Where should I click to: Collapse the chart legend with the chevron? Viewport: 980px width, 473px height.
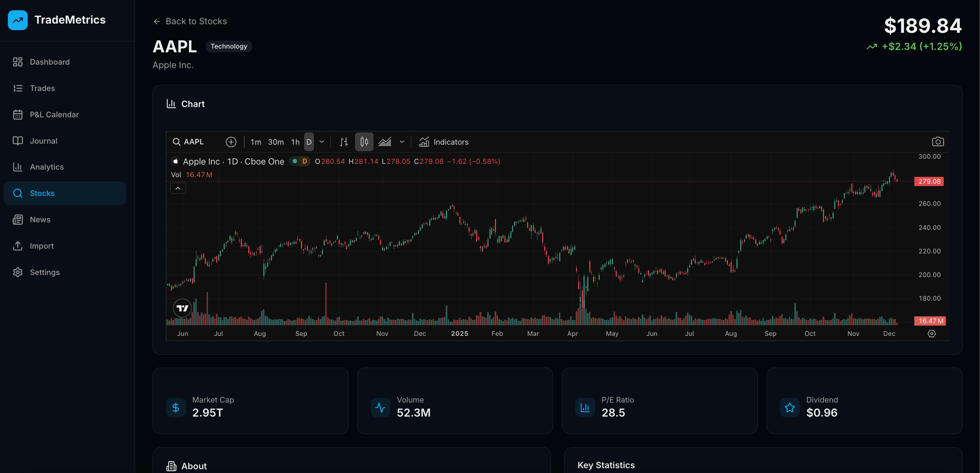178,188
